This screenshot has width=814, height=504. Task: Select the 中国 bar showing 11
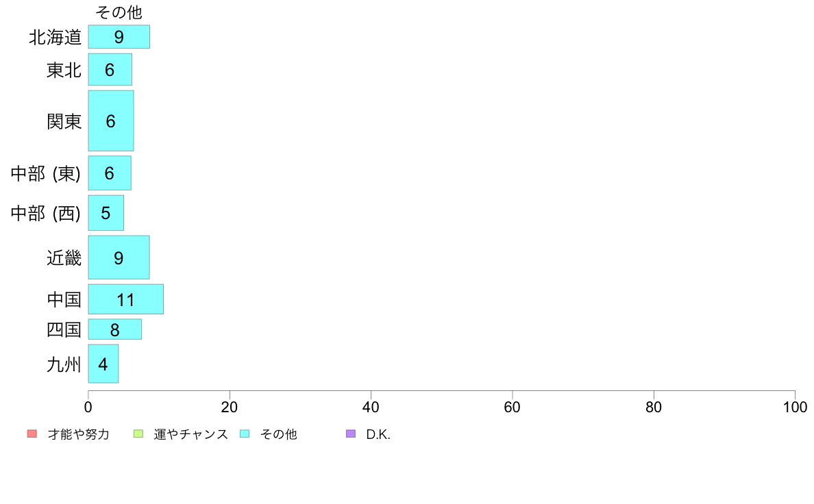tap(125, 299)
